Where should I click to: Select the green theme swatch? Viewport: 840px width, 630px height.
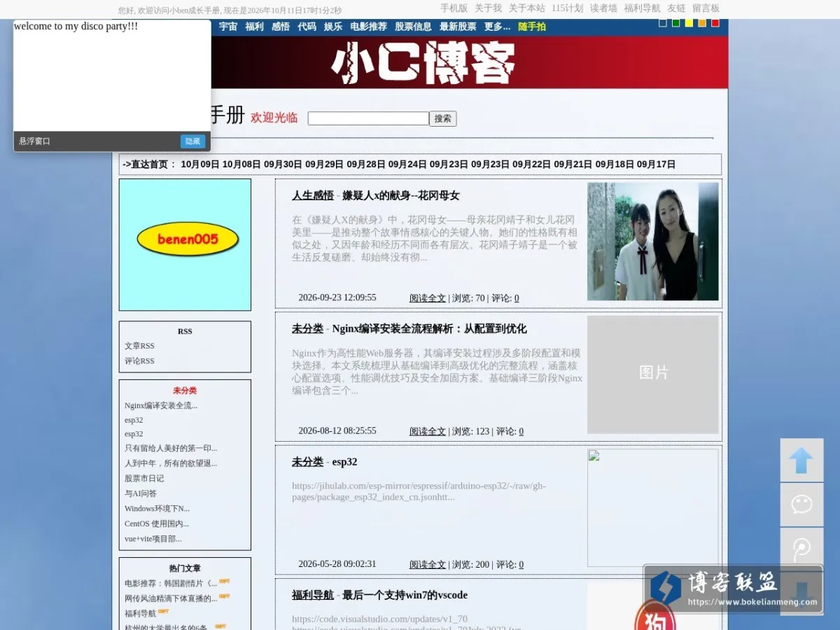pos(676,23)
